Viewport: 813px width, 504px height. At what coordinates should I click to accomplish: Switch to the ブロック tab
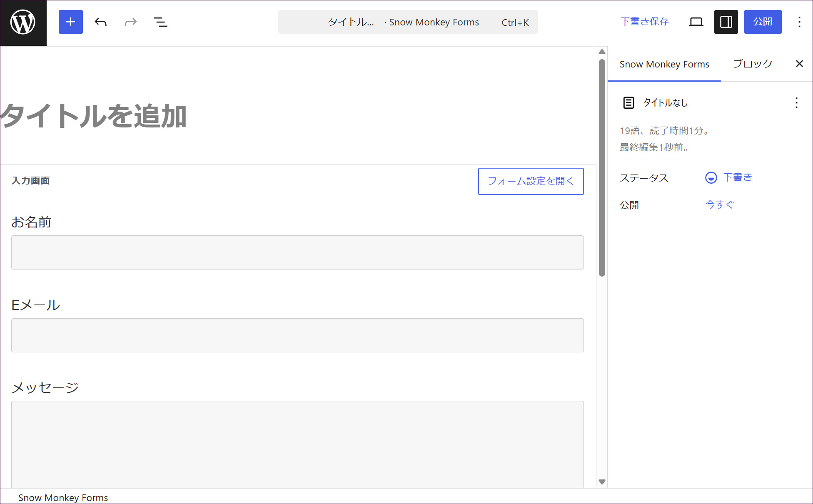pos(753,64)
